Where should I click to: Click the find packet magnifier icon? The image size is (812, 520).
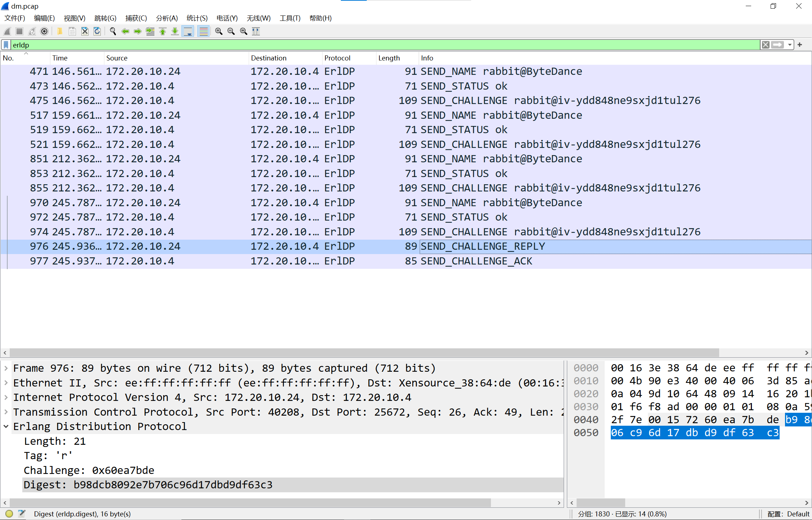(113, 32)
